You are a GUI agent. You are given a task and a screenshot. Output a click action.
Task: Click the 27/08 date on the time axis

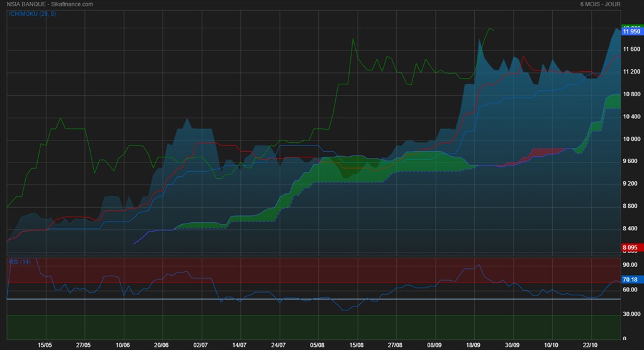point(395,345)
